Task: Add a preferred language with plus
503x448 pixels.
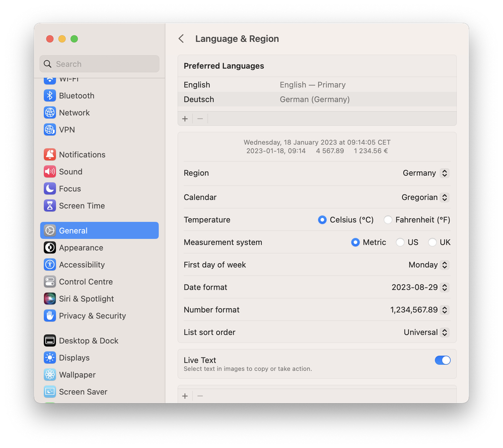Action: (x=185, y=119)
